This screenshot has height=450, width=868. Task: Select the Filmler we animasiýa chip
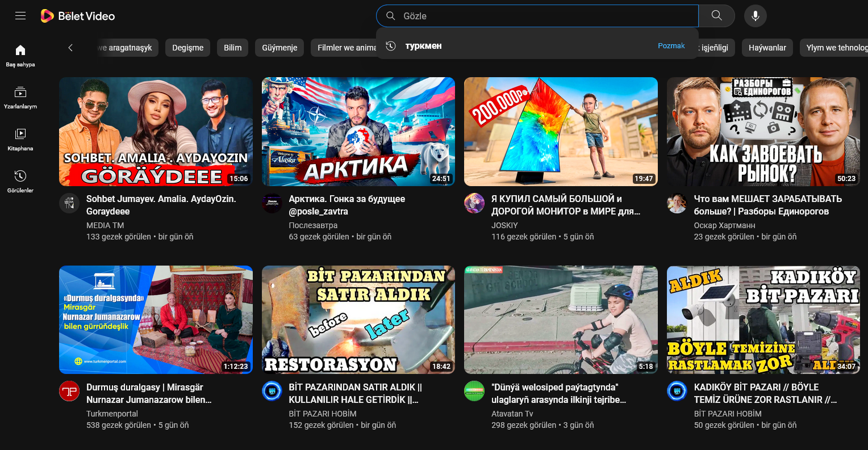coord(344,48)
